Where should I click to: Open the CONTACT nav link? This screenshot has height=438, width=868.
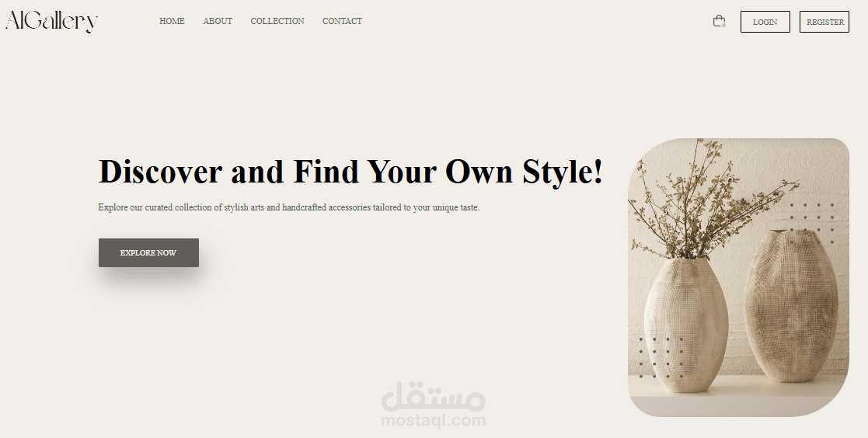342,21
